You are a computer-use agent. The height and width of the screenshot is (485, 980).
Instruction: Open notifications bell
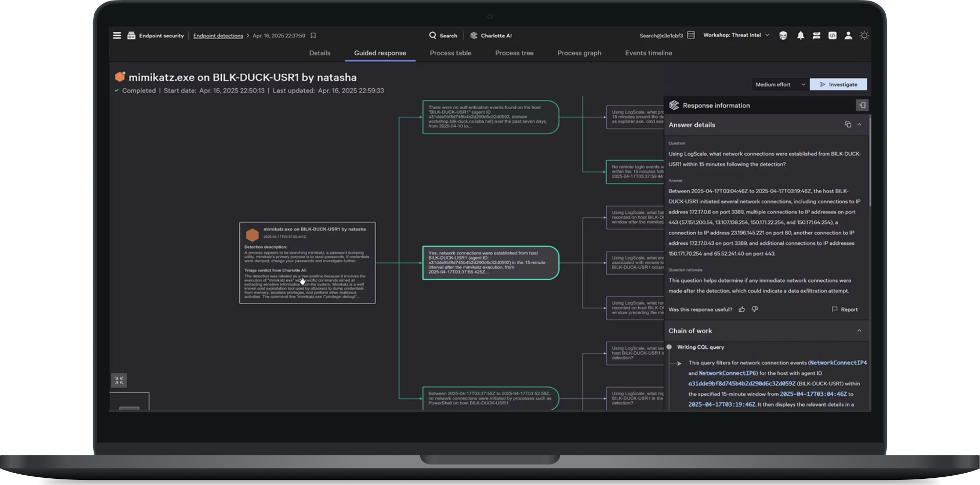(800, 35)
